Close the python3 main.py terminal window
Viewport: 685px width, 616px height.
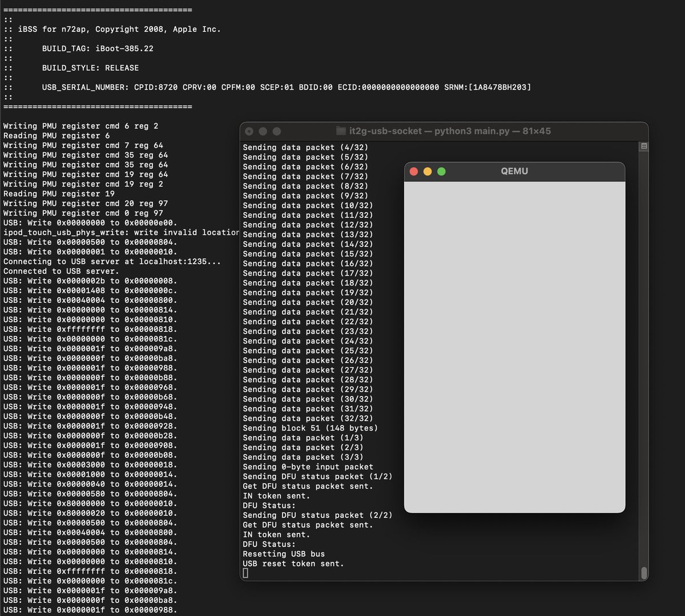249,131
